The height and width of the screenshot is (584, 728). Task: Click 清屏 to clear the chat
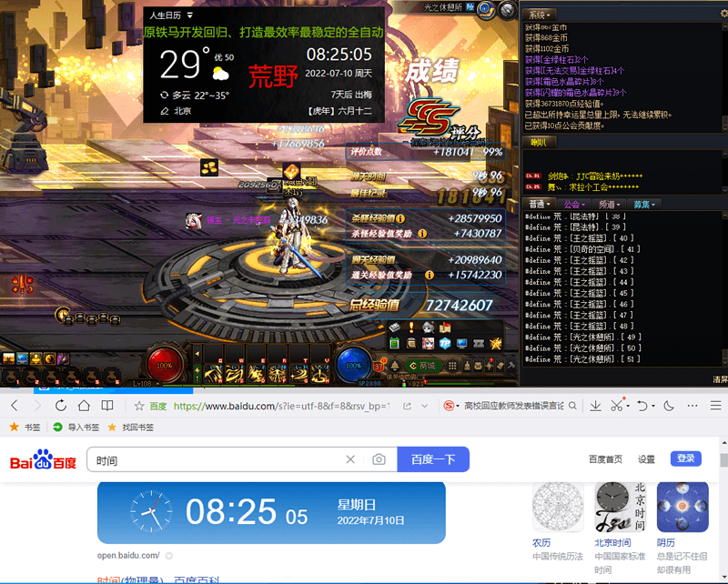[x=720, y=379]
